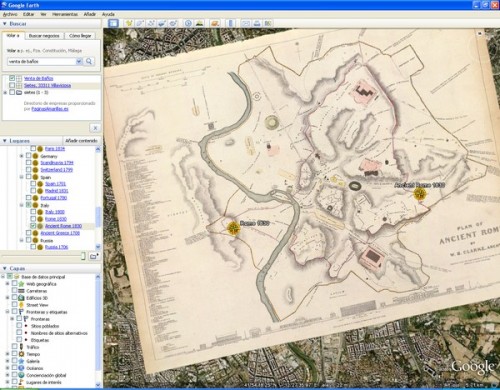This screenshot has height=390, width=500.
Task: Show the historical imagery clock tool
Action: [188, 23]
